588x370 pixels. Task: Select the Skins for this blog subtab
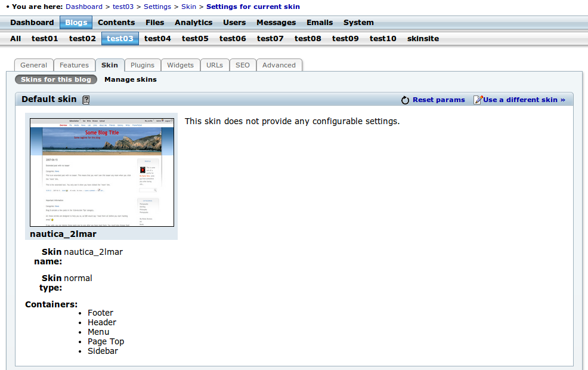[56, 79]
